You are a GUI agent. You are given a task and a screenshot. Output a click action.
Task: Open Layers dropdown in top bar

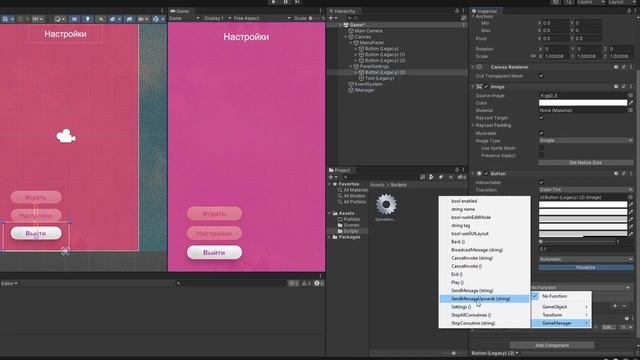click(590, 2)
